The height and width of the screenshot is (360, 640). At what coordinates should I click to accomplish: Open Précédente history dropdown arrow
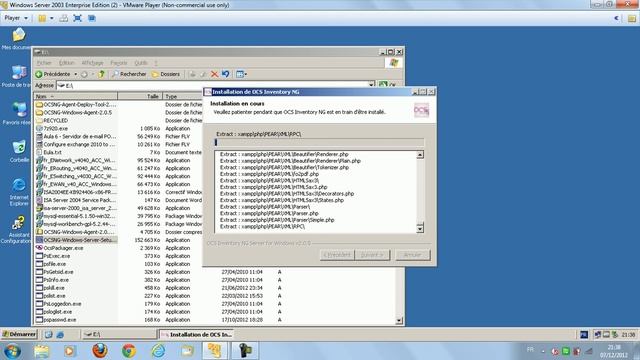point(76,74)
